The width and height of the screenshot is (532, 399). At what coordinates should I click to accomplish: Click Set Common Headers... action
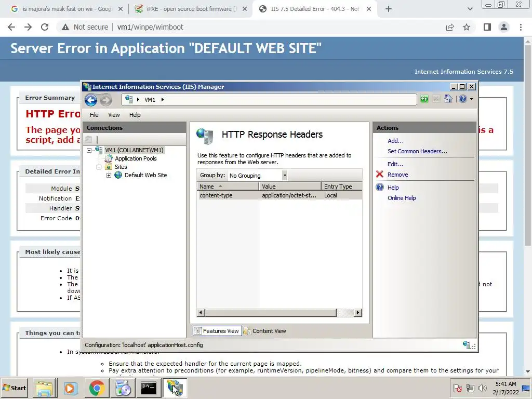[x=417, y=151]
